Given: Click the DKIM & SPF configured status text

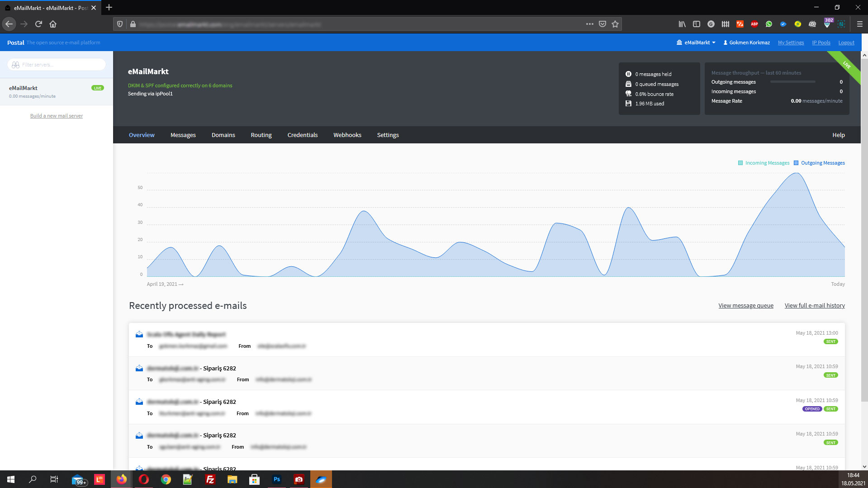Looking at the screenshot, I should click(x=180, y=85).
